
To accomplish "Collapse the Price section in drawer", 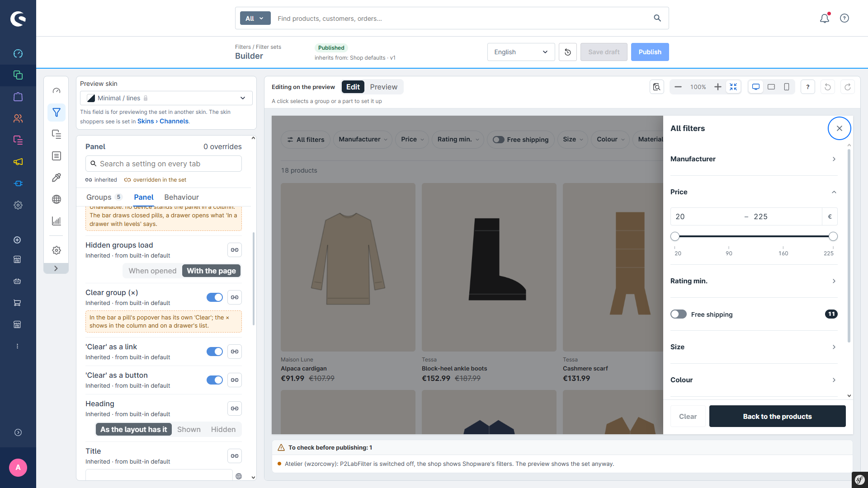I will tap(754, 192).
